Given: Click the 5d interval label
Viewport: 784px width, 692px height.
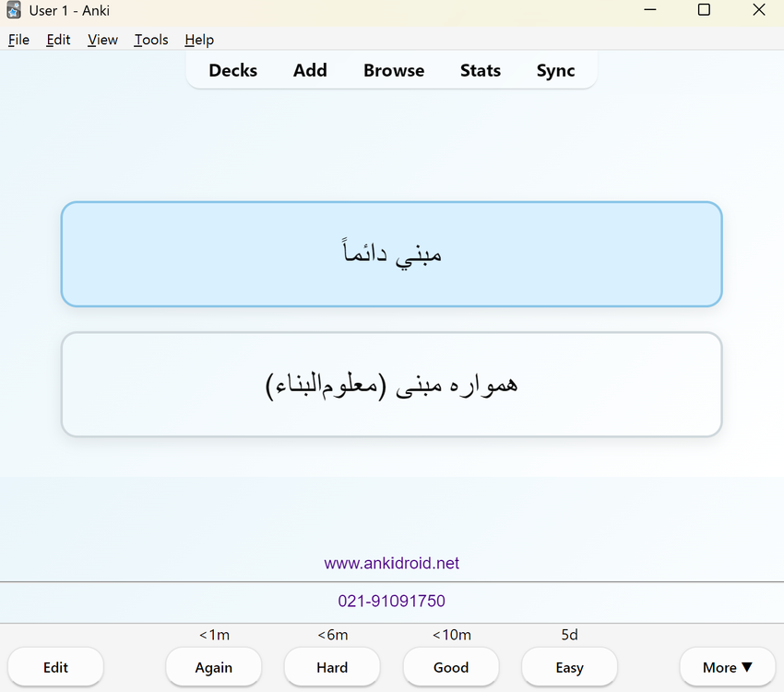Looking at the screenshot, I should coord(569,635).
